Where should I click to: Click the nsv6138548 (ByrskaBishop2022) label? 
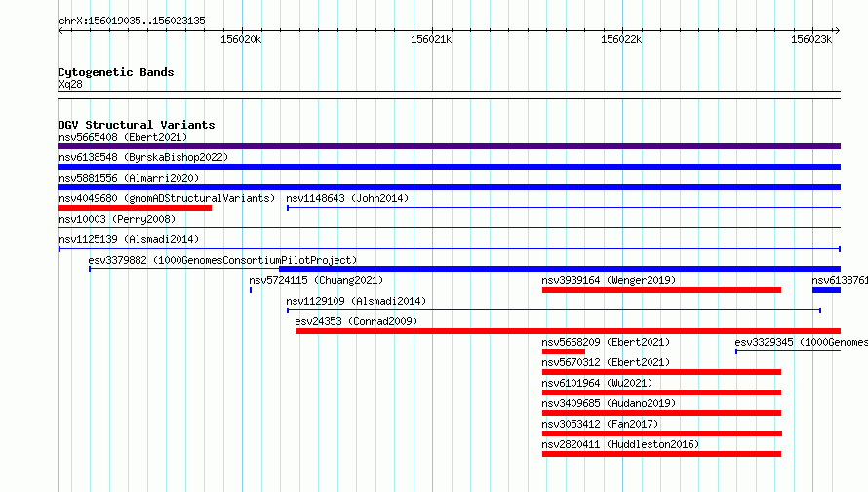[143, 157]
